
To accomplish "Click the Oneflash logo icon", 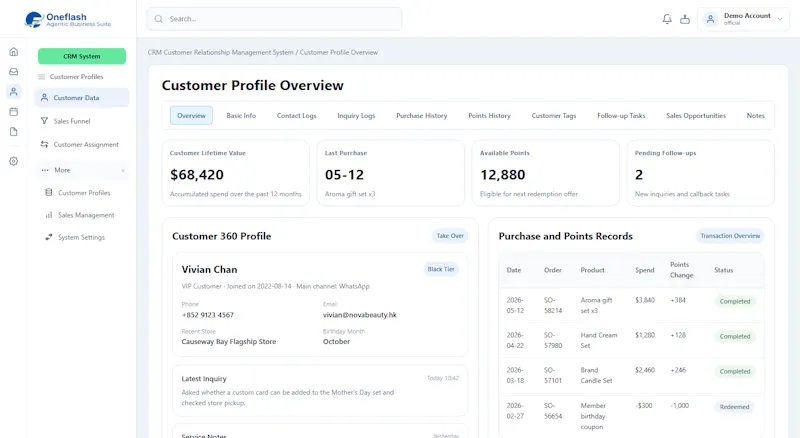I will [34, 19].
